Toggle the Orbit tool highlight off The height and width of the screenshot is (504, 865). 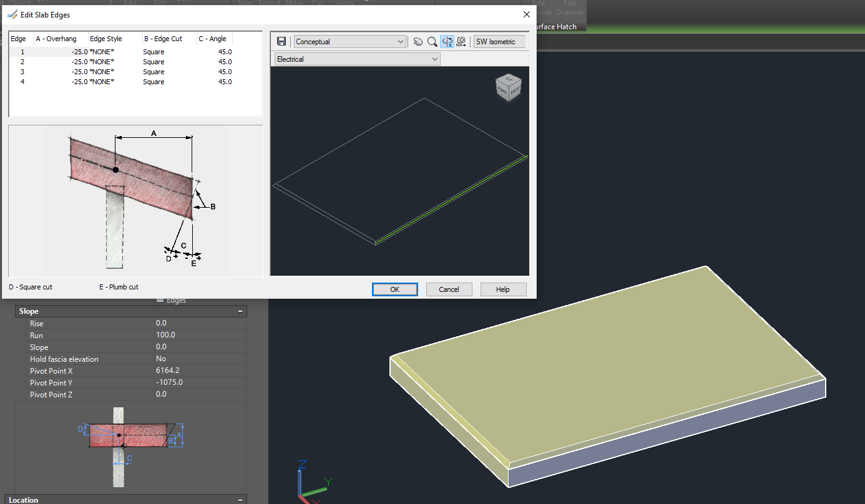447,41
